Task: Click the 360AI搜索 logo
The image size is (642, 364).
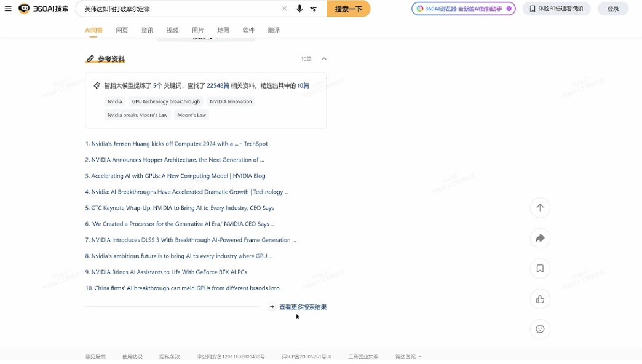Action: coord(44,9)
